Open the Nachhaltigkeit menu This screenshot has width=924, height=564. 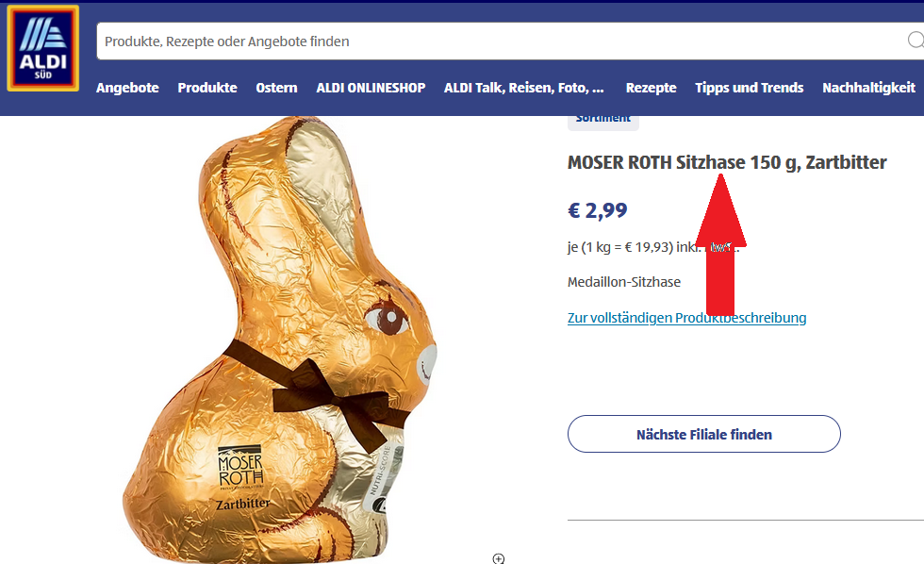pyautogui.click(x=868, y=88)
